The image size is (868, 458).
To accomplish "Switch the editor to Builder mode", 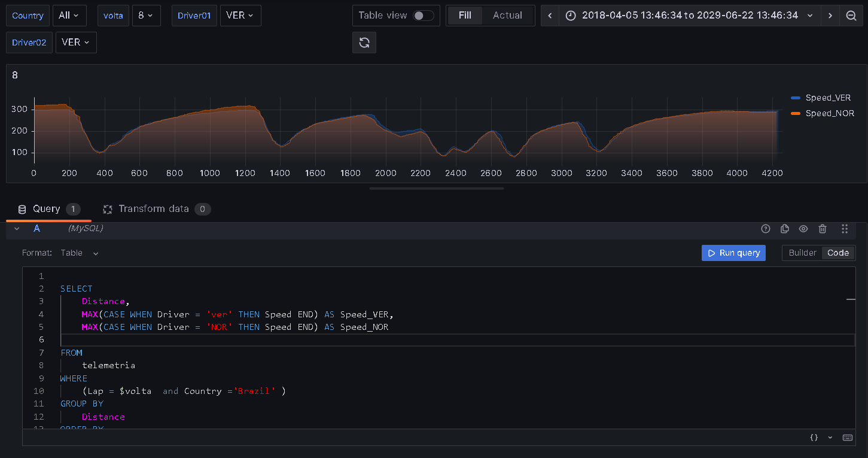I will [802, 253].
